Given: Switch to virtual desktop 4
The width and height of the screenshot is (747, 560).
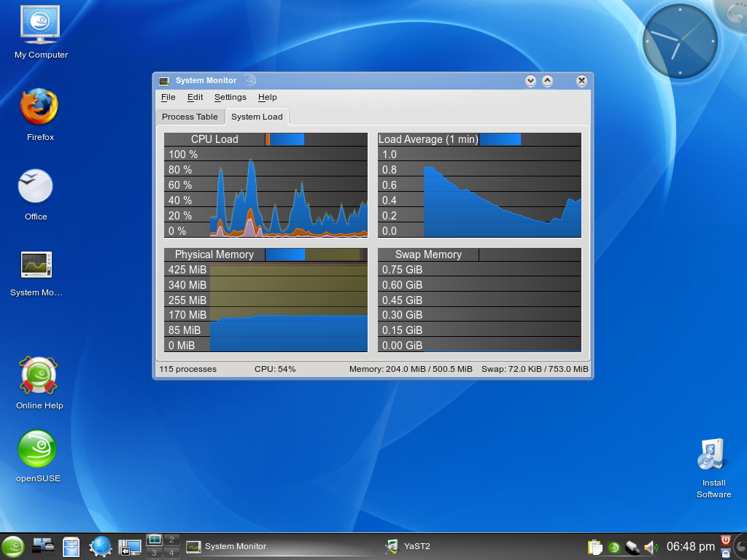Looking at the screenshot, I should [171, 553].
